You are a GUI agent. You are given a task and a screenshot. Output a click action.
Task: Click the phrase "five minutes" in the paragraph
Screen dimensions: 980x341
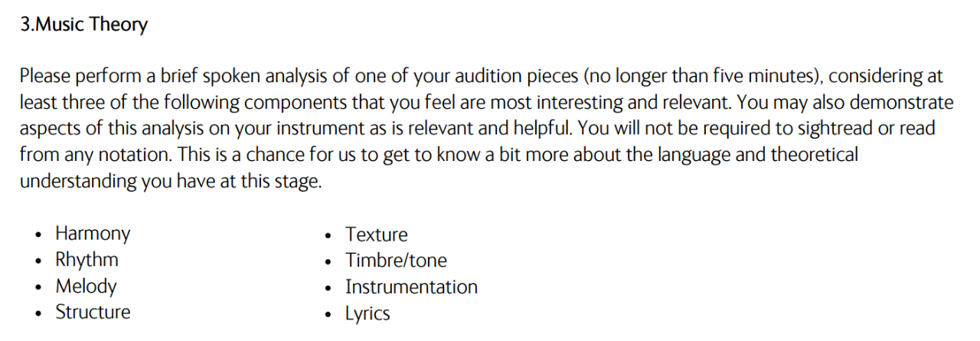(769, 76)
